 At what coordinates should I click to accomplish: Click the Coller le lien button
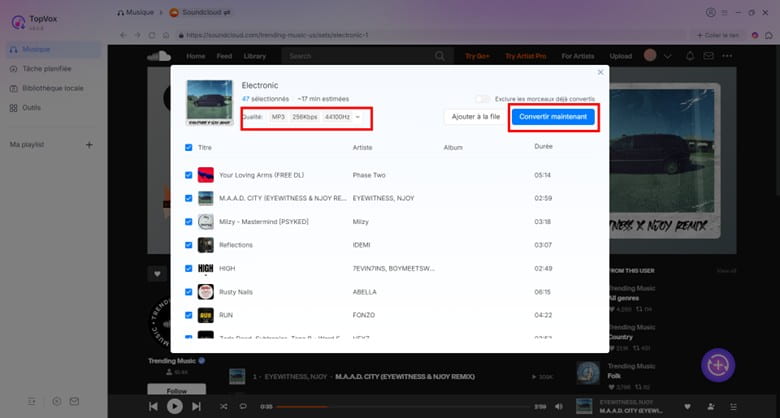pos(717,35)
